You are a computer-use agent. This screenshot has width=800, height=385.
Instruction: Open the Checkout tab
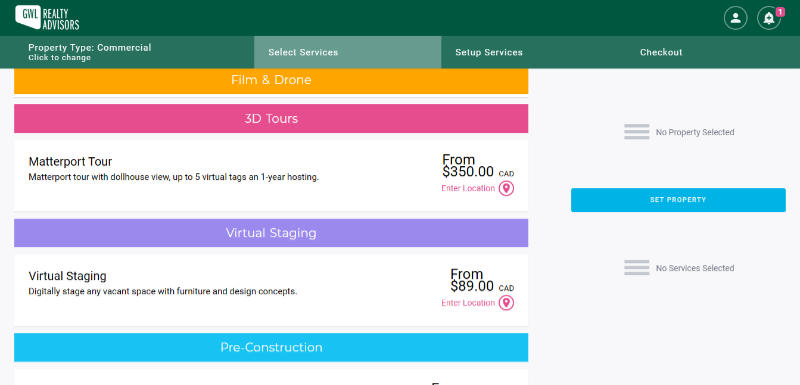pos(661,52)
